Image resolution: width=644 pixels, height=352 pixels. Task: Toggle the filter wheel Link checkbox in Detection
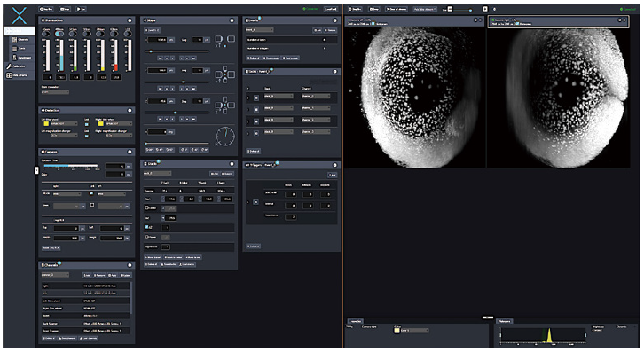pos(87,123)
